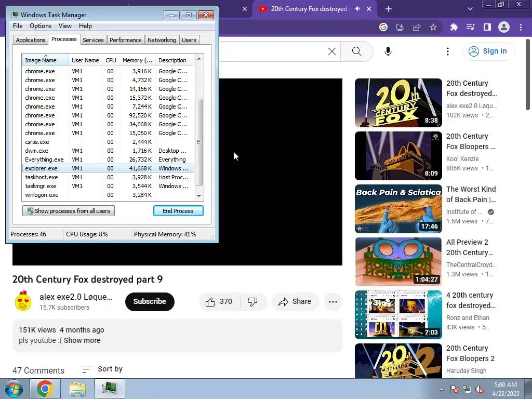Screen dimensions: 532x399
Task: Click the YouTube search magnifier button
Action: click(x=356, y=51)
